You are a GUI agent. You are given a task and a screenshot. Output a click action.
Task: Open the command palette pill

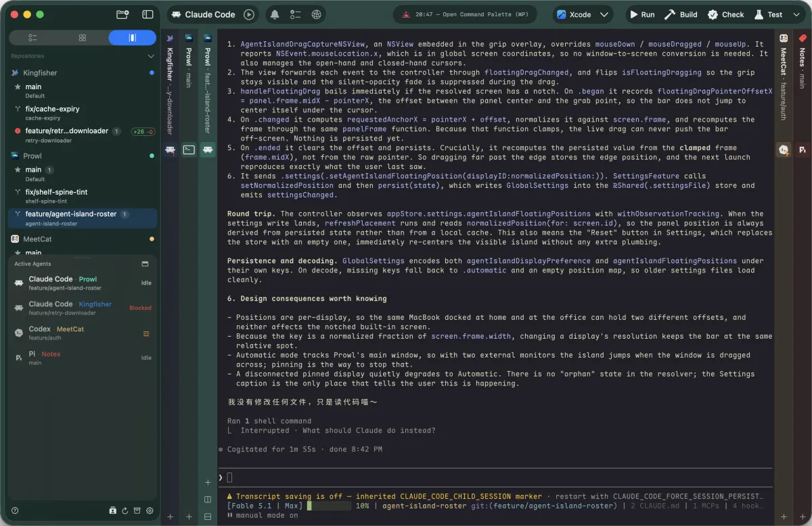pyautogui.click(x=465, y=14)
